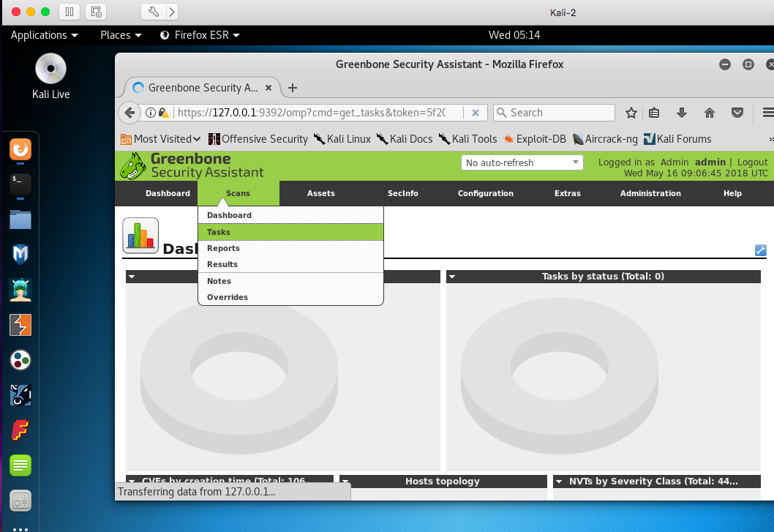Open the Configuration menu
774x532 pixels.
coord(485,193)
